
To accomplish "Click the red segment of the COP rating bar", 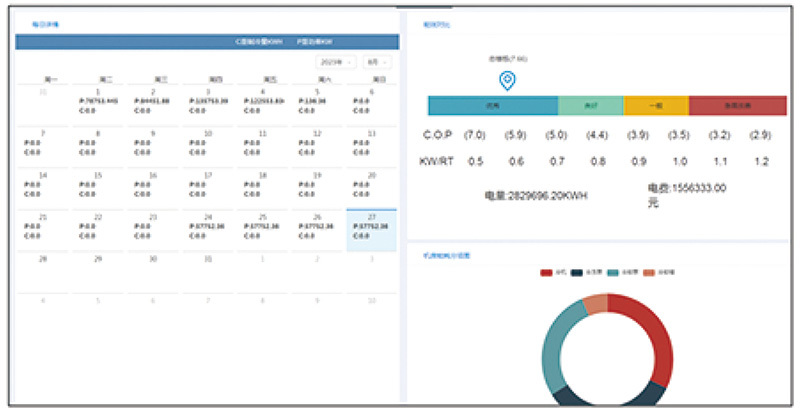I will pos(737,106).
